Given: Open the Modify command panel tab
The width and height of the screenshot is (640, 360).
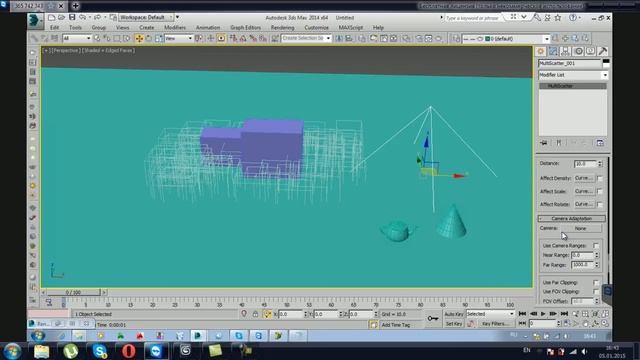Looking at the screenshot, I should (x=553, y=51).
